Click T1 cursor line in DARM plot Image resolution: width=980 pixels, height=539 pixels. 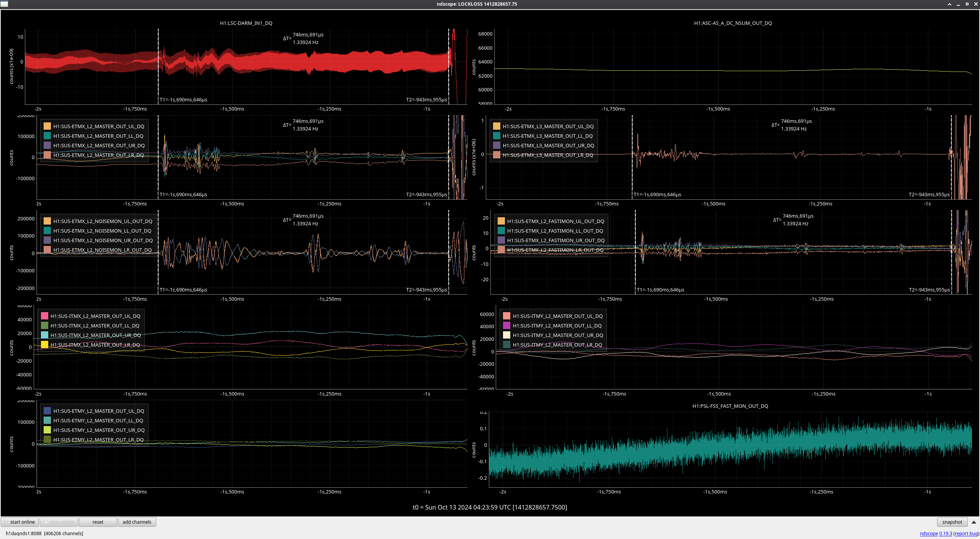[x=158, y=66]
